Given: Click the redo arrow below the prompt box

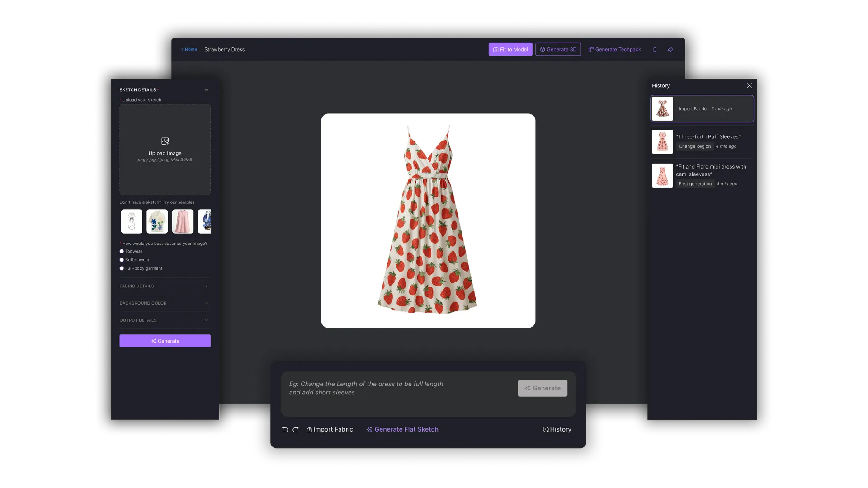Looking at the screenshot, I should pyautogui.click(x=296, y=429).
